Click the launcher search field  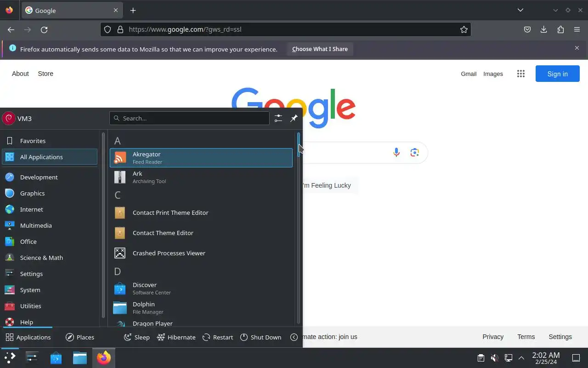pyautogui.click(x=189, y=118)
